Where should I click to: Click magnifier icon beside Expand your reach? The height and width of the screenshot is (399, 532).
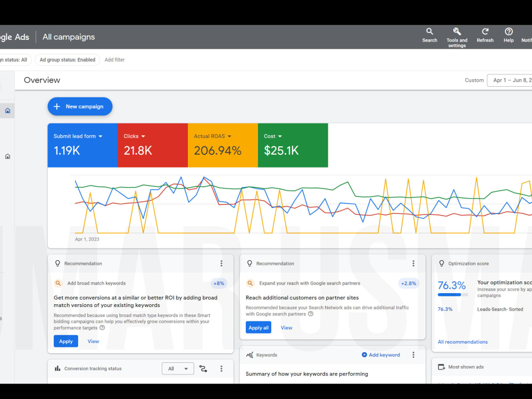pyautogui.click(x=251, y=284)
